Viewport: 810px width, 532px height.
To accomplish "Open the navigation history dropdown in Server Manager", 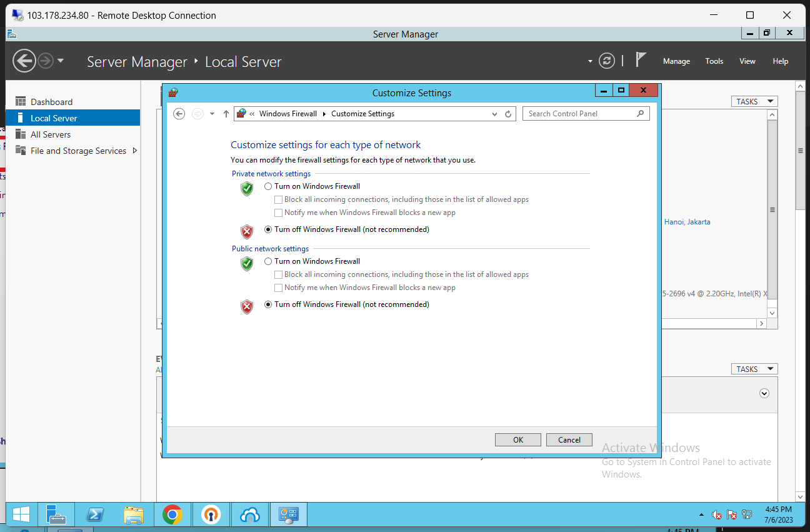I will pos(61,61).
